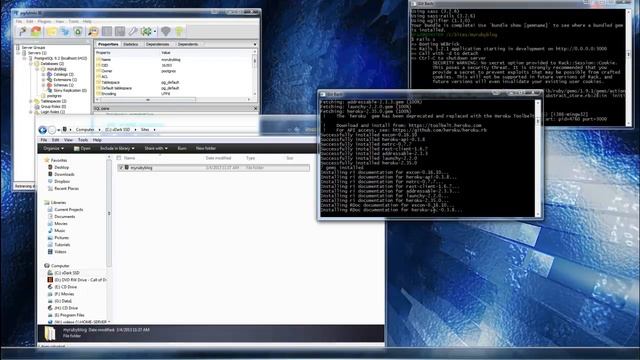640x360 pixels.
Task: Open object Properties from pgAdmin's toolbar
Action: [x=51, y=31]
